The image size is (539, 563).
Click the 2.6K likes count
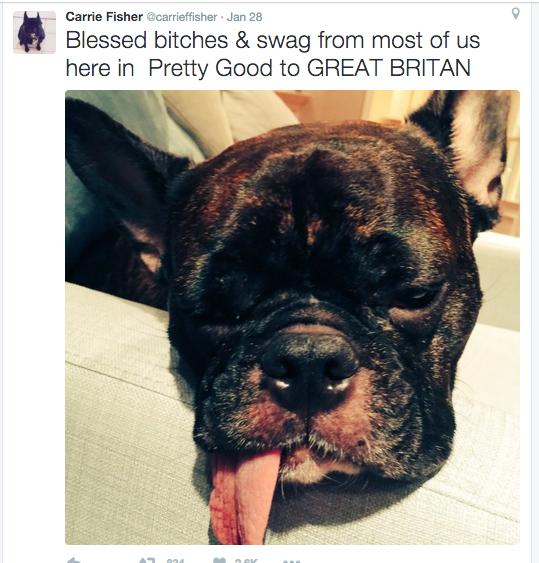pos(246,560)
